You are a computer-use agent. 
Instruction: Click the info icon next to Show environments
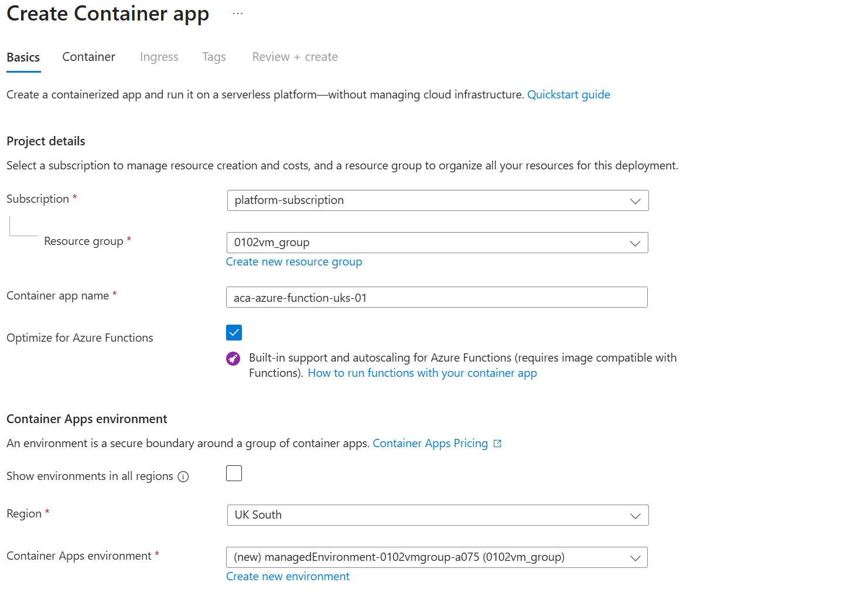(x=183, y=476)
